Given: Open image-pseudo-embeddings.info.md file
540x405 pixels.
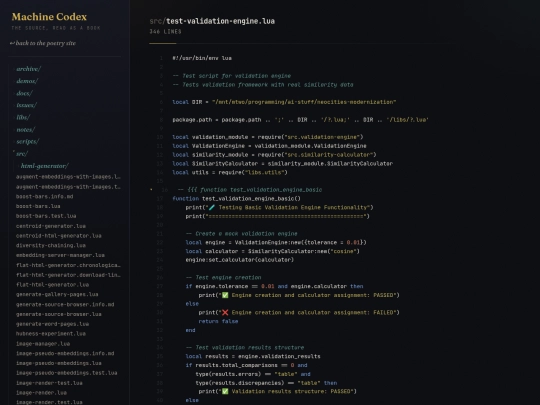Looking at the screenshot, I should coord(65,353).
